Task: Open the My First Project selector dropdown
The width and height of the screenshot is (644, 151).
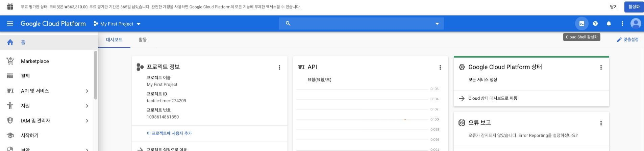Action: 117,24
